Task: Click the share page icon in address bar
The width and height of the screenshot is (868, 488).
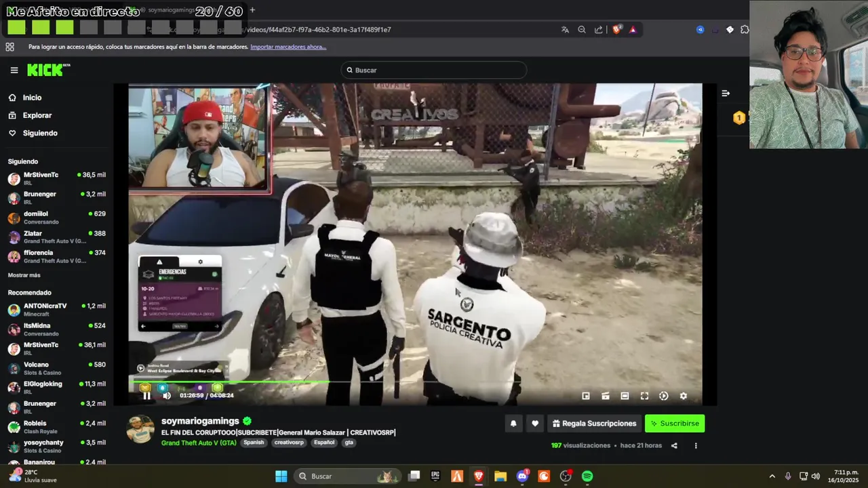Action: [599, 30]
